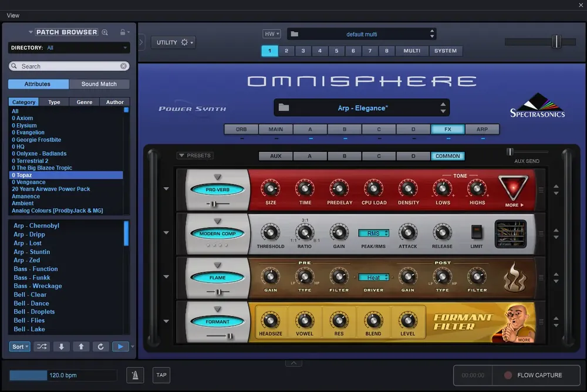Select part 5 button
Viewport: 587px width, 392px height.
[x=336, y=50]
